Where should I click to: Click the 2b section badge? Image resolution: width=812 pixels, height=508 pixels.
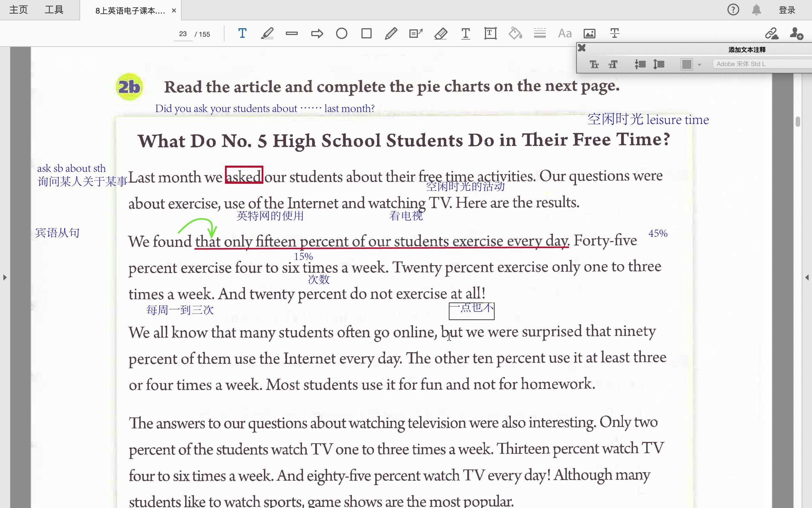point(129,87)
